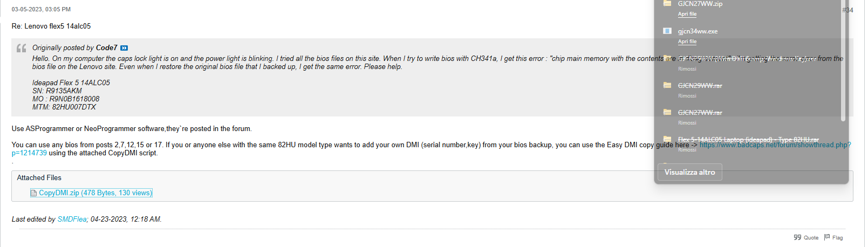
Task: Click the GJCN29WW.rar folder icon in downloads
Action: pyautogui.click(x=667, y=85)
